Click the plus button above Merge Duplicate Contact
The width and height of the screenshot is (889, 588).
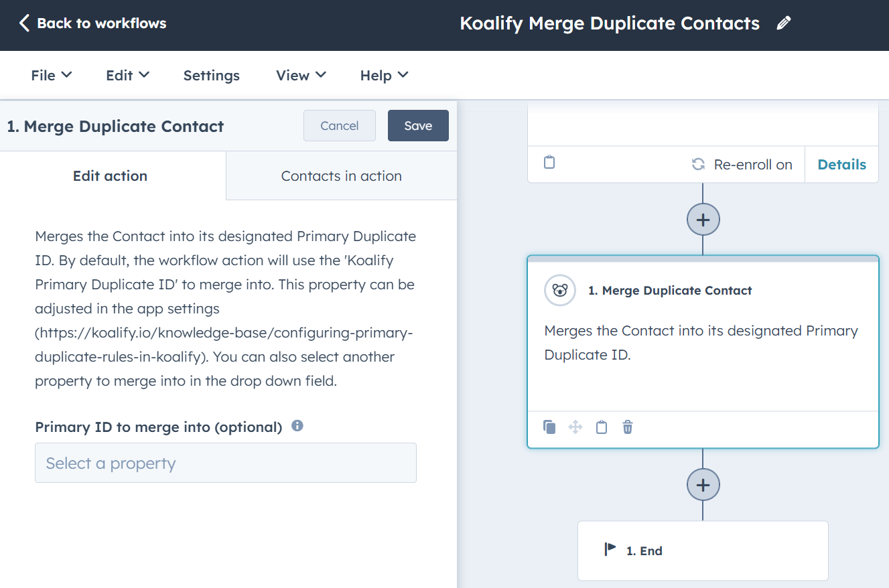tap(703, 220)
